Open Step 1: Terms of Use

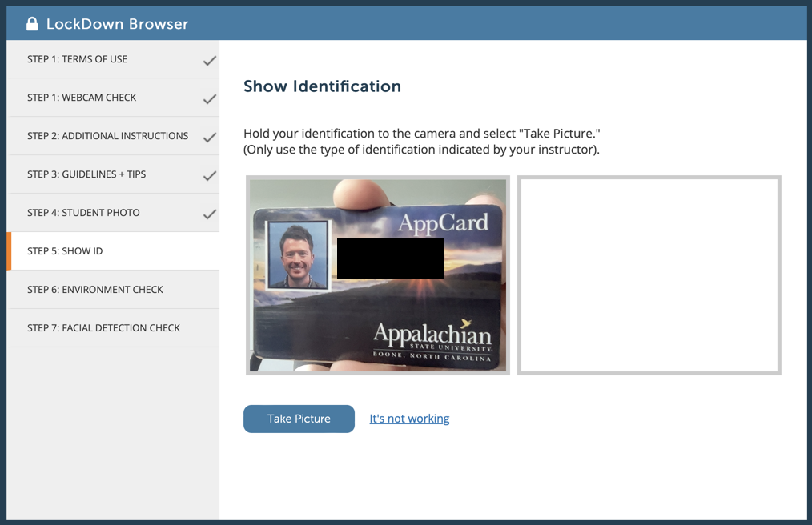tap(113, 59)
